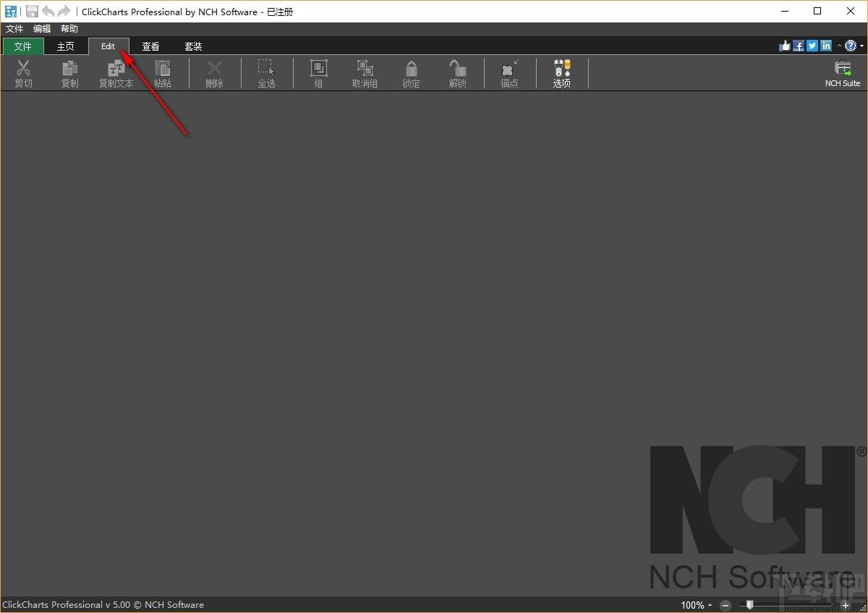
Task: Open the green 文件 ribbon tab
Action: click(x=23, y=46)
